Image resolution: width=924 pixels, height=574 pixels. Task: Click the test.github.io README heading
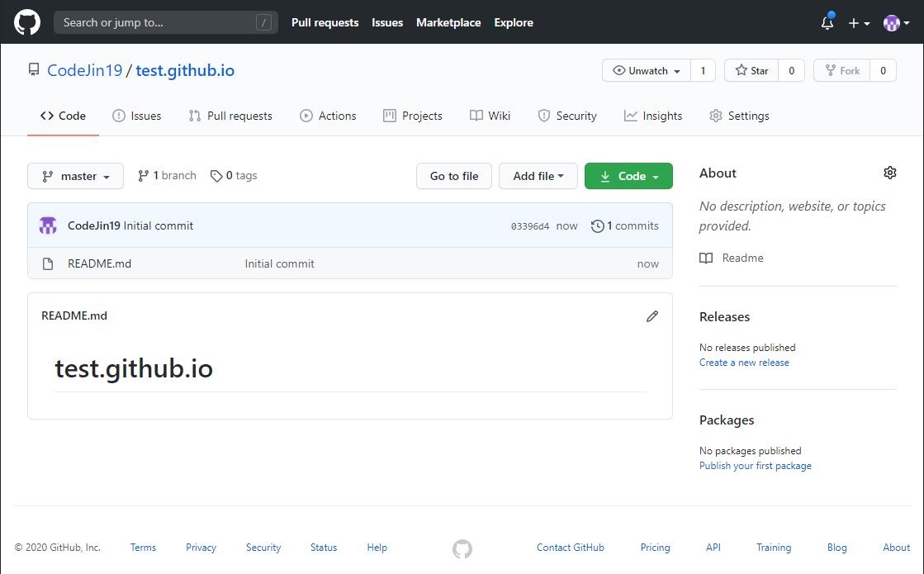tap(134, 369)
